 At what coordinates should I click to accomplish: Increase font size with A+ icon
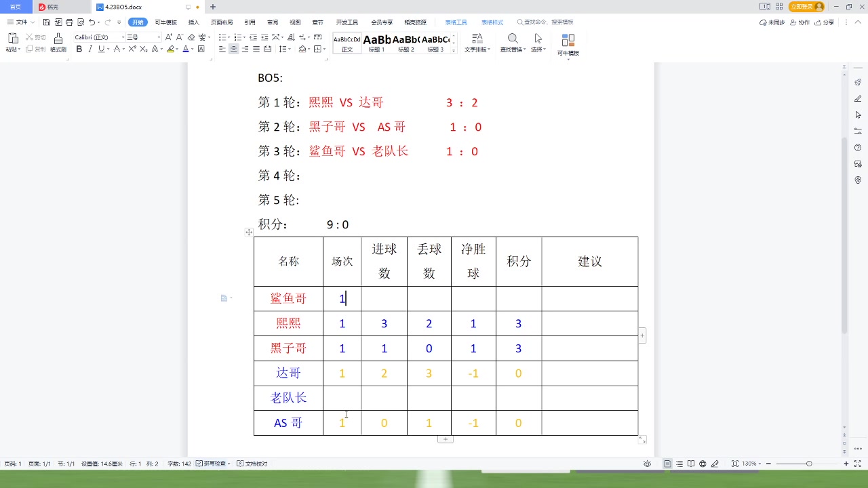(169, 37)
